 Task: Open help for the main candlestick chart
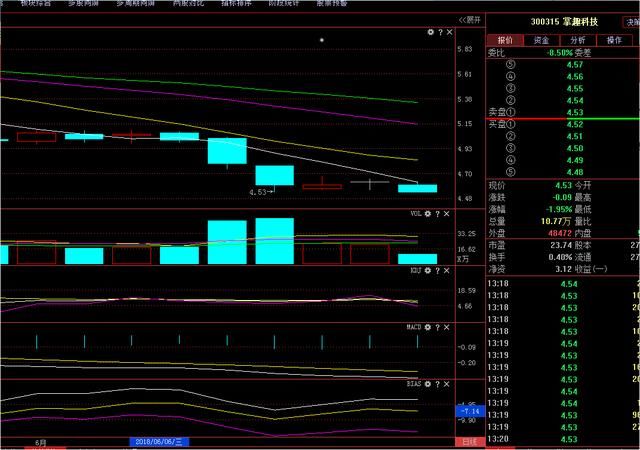440,33
